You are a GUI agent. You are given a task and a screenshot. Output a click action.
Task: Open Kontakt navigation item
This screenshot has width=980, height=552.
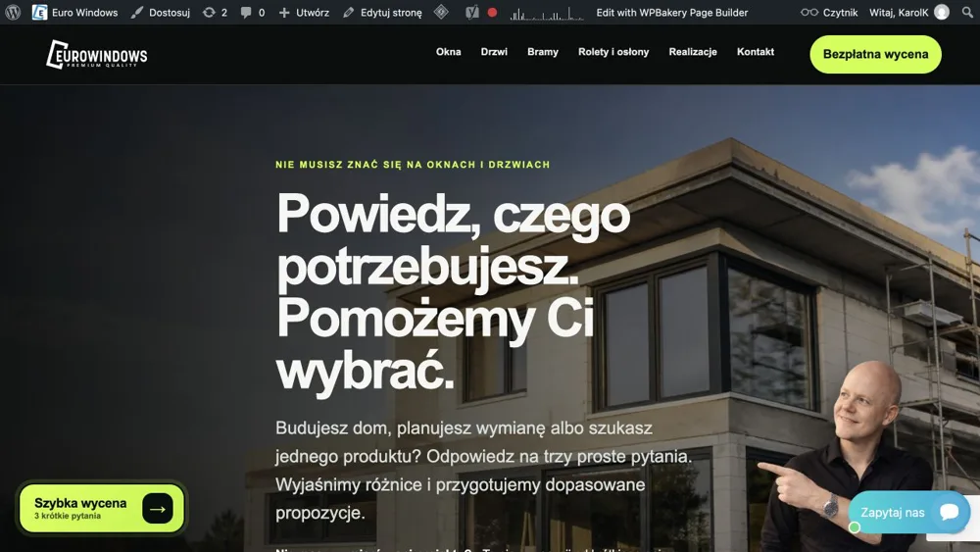(755, 52)
